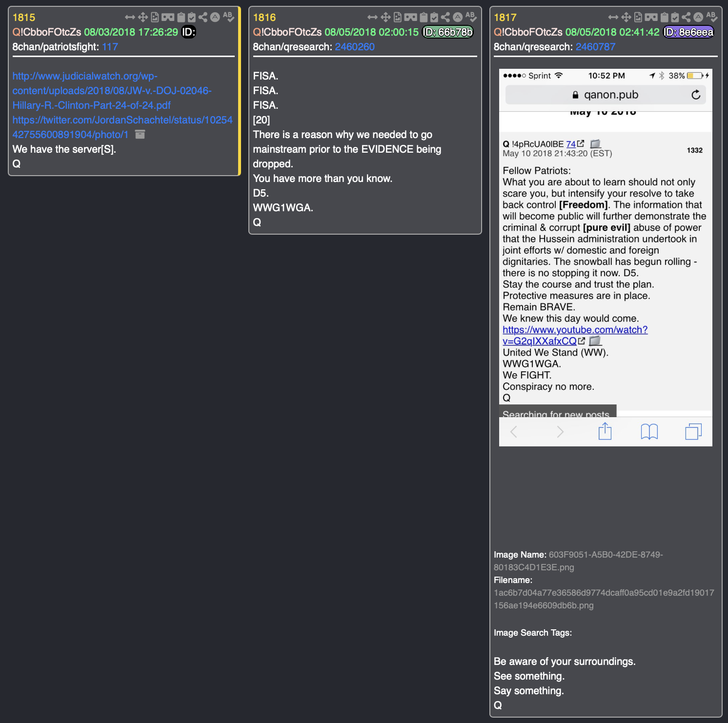
Task: Click the archive box icon after the Twitter link
Action: pyautogui.click(x=140, y=135)
